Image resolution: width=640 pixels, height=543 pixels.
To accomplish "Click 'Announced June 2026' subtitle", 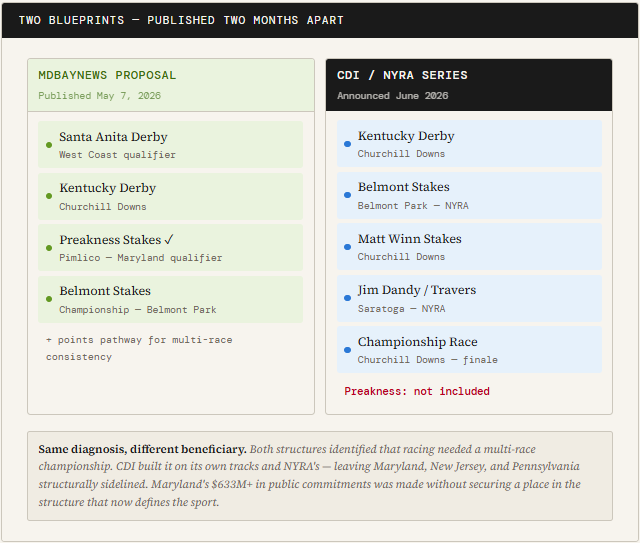I will [x=393, y=96].
